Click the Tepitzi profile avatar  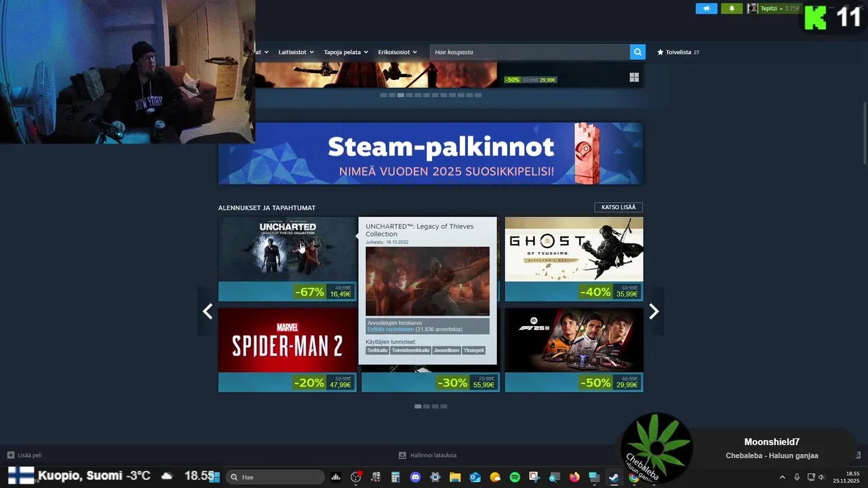752,9
